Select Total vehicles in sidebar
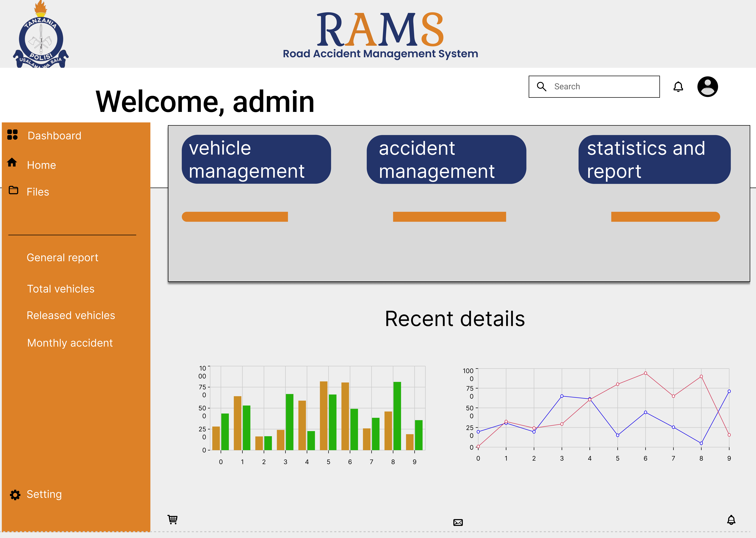The image size is (756, 538). click(x=61, y=289)
